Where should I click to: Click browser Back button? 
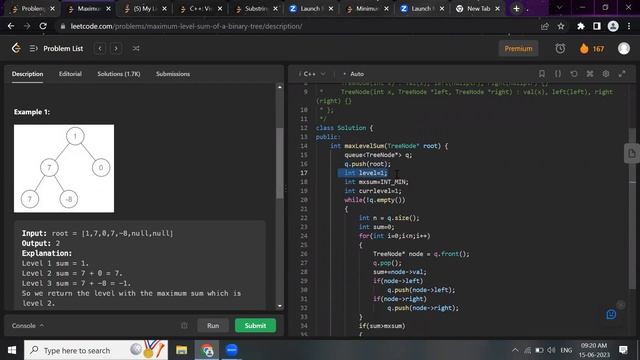[11, 26]
